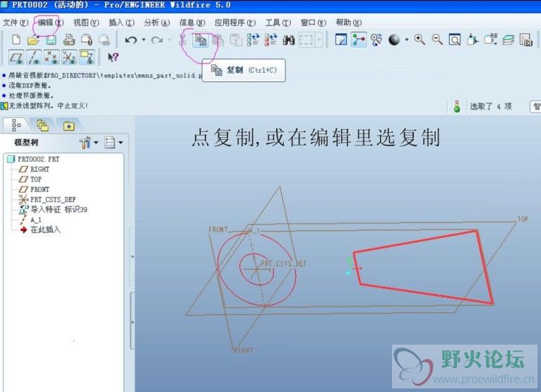Image resolution: width=541 pixels, height=392 pixels.
Task: Switch to the Model Tree navigator tab
Action: (16, 125)
